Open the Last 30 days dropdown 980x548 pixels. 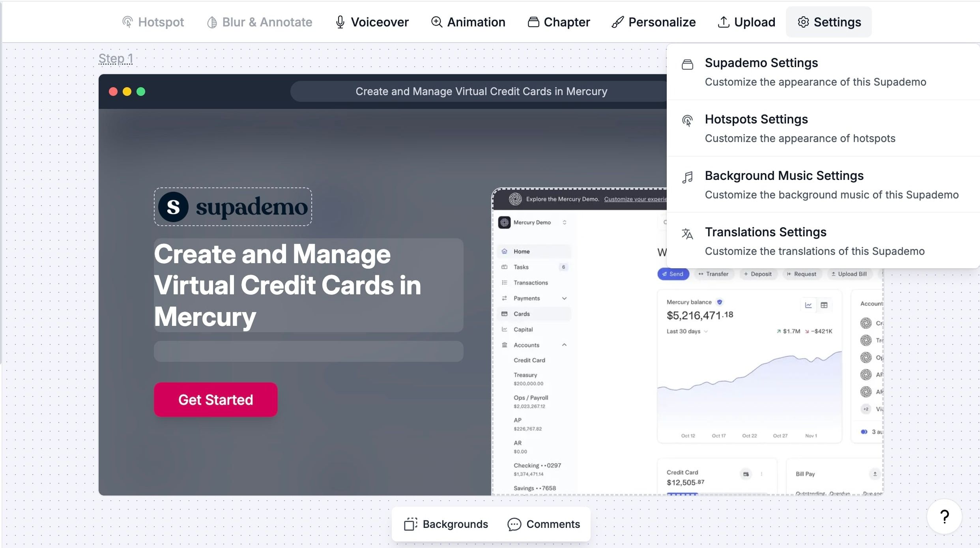pos(687,331)
